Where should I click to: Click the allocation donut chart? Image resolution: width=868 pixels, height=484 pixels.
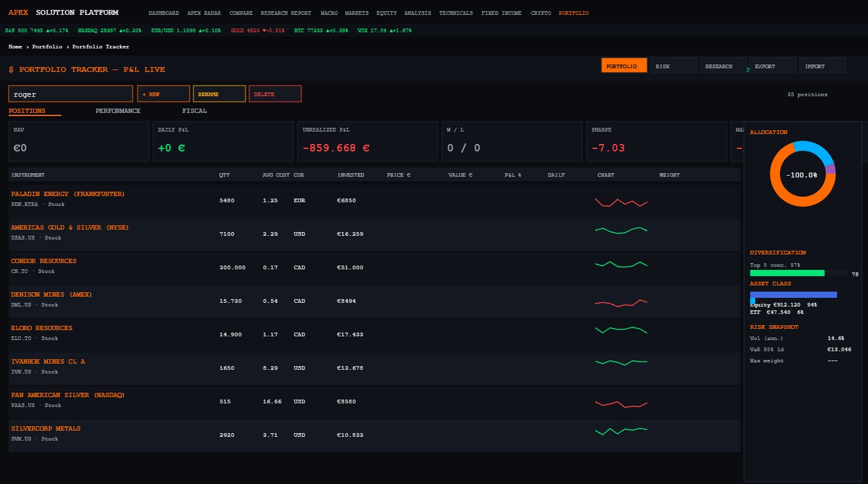[x=803, y=174]
